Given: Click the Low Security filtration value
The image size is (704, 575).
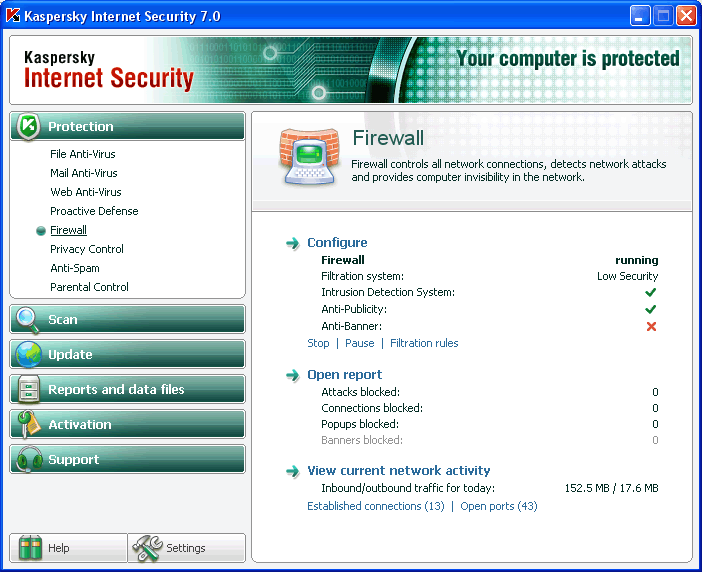Looking at the screenshot, I should tap(627, 277).
